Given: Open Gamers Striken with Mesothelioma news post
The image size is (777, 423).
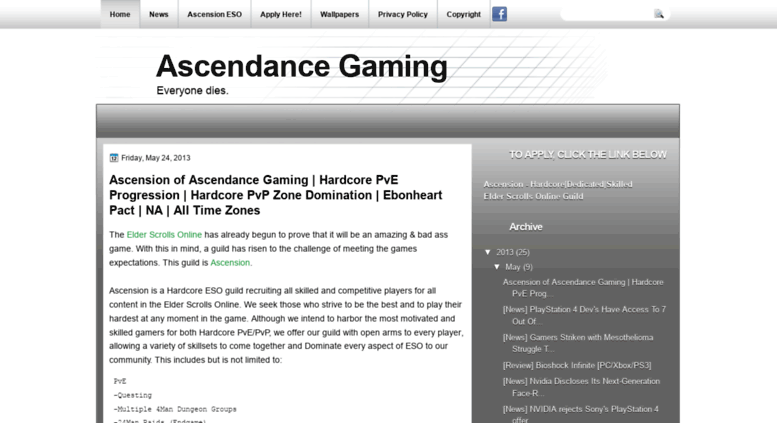Looking at the screenshot, I should (578, 343).
